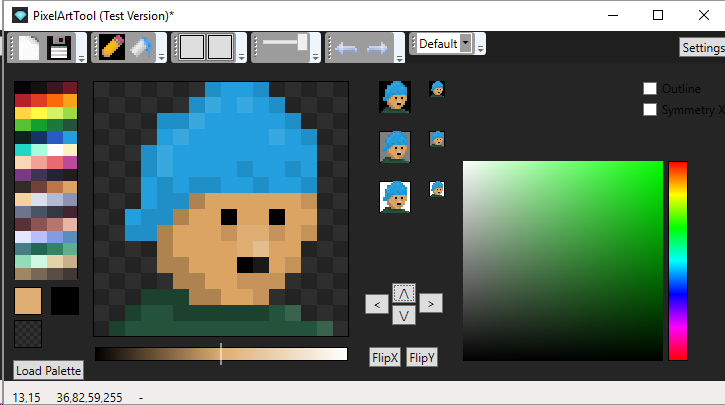Shift the canvas up with the arrow button
Screen dimensions: 725x405
tap(404, 294)
